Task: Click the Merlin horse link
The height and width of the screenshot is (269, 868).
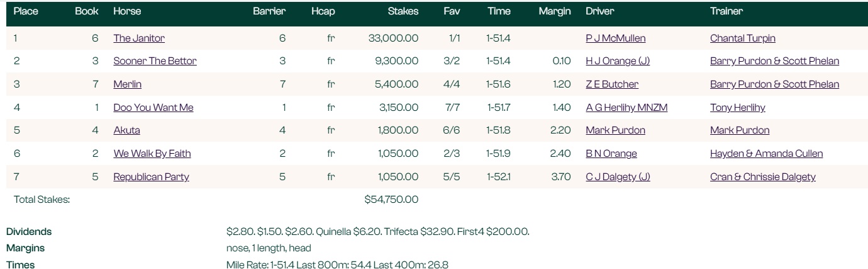Action: 127,84
